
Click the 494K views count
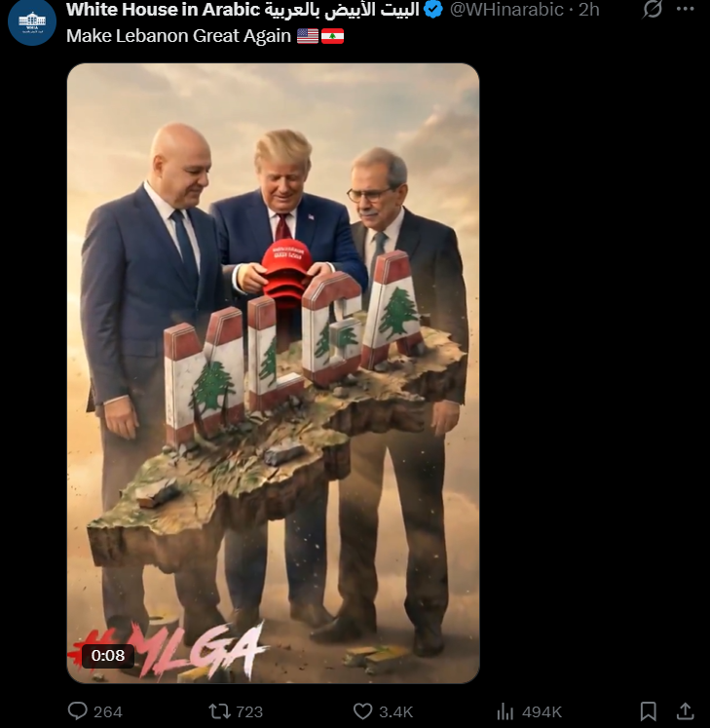pos(542,711)
